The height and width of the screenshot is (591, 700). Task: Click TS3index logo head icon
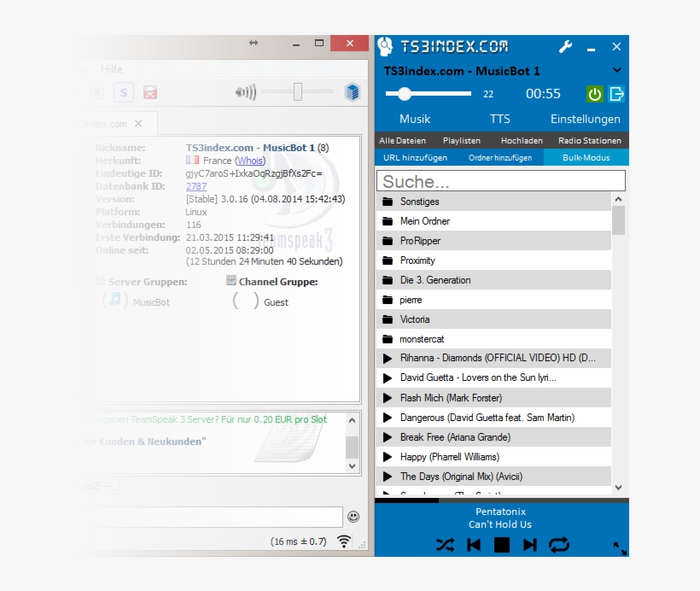point(385,46)
